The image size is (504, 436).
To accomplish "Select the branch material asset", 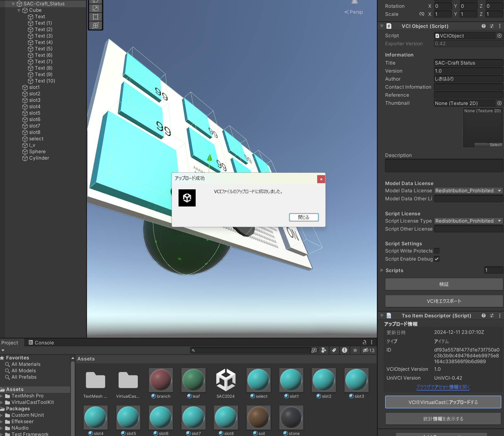I will (161, 383).
